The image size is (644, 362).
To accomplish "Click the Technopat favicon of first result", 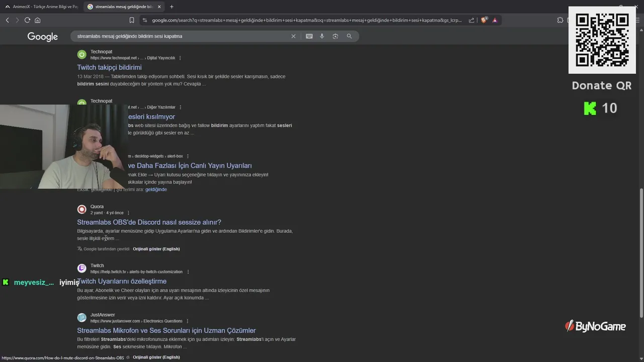I will point(82,54).
